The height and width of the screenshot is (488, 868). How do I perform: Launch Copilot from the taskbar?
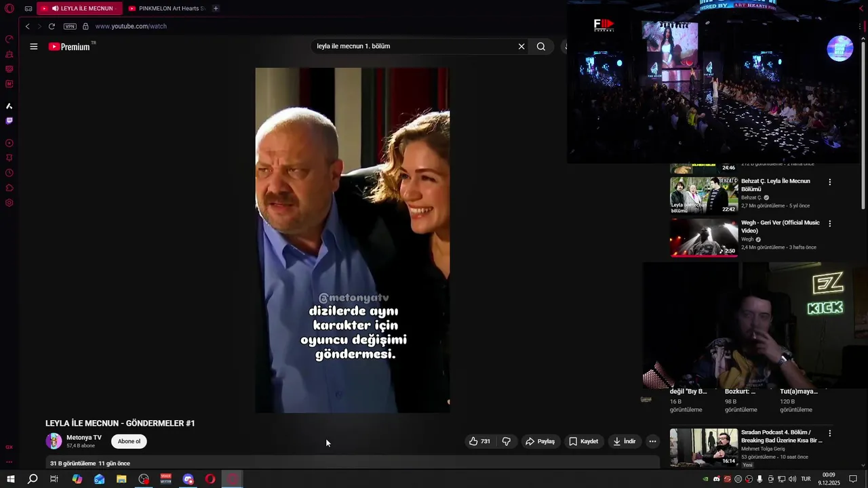pyautogui.click(x=77, y=479)
